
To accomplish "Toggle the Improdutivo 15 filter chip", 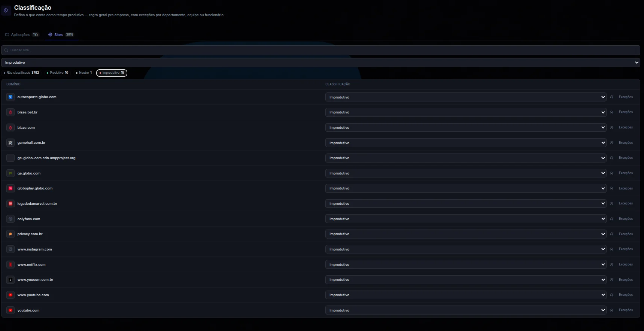I will pyautogui.click(x=112, y=73).
